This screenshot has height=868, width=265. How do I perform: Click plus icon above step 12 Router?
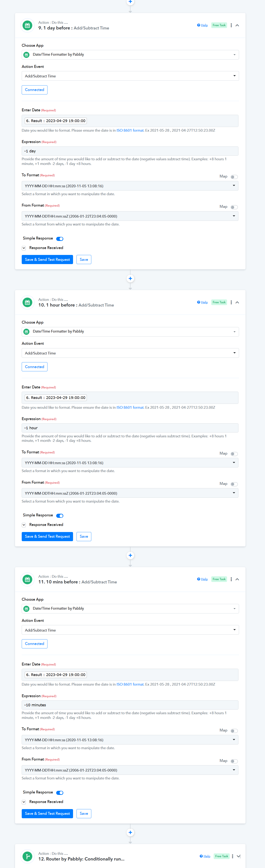(130, 832)
